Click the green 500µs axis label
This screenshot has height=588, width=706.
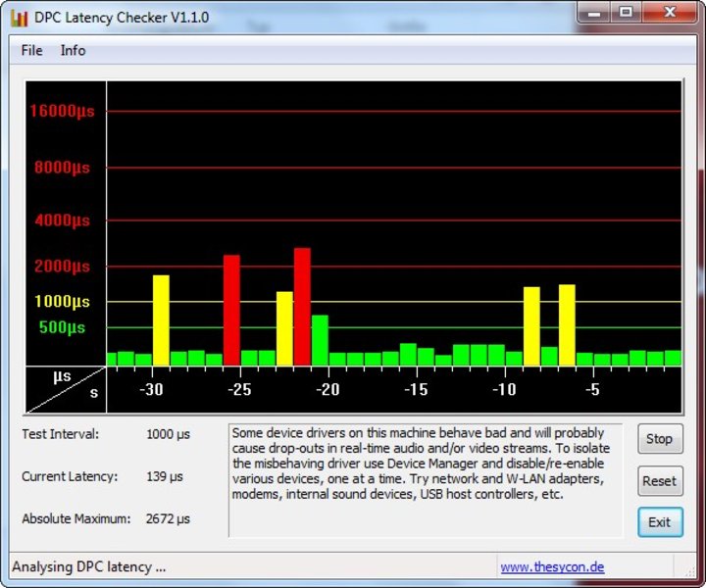point(62,327)
